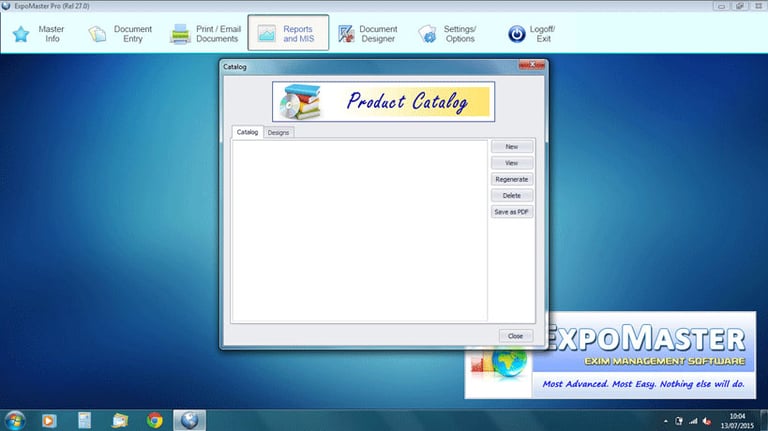
Task: Switch to the Designs tab
Action: (279, 133)
